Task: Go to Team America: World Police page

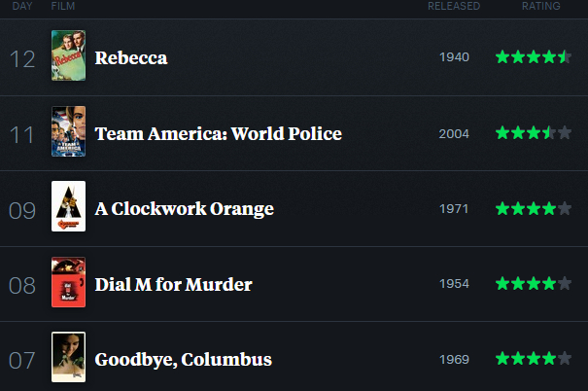Action: pyautogui.click(x=218, y=133)
